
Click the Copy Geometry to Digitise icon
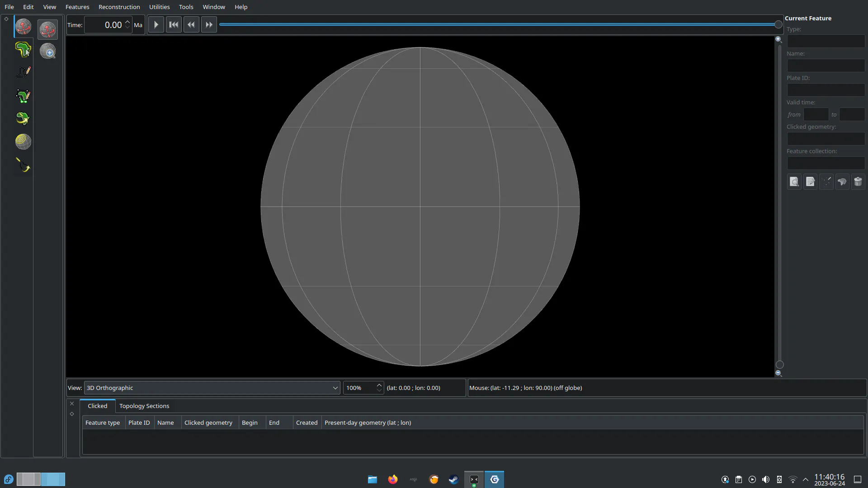826,182
